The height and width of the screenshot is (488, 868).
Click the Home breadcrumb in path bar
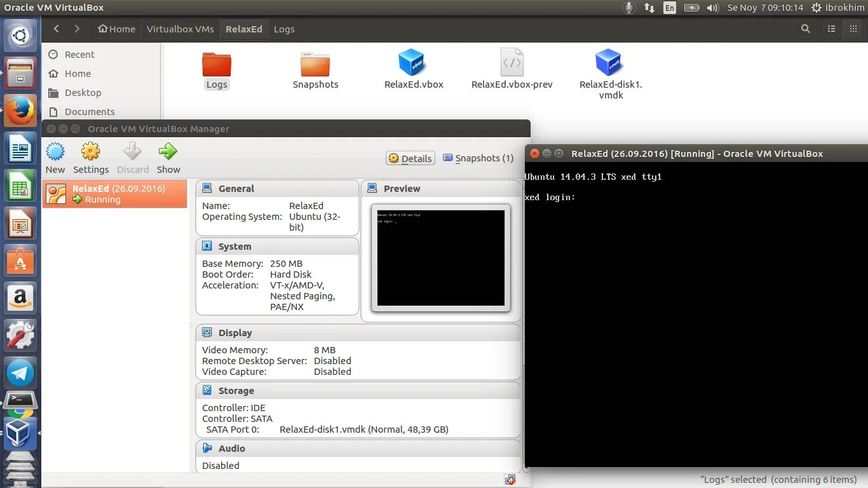point(116,29)
